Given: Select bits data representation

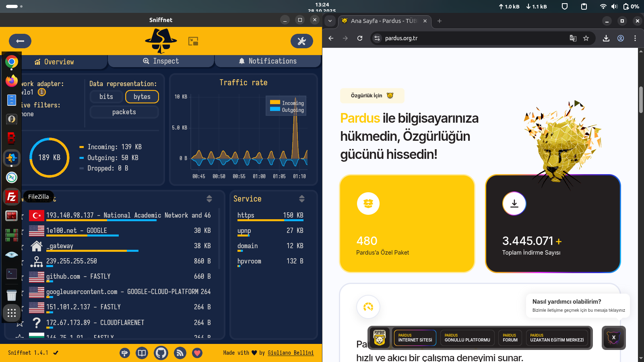Looking at the screenshot, I should coord(106,97).
